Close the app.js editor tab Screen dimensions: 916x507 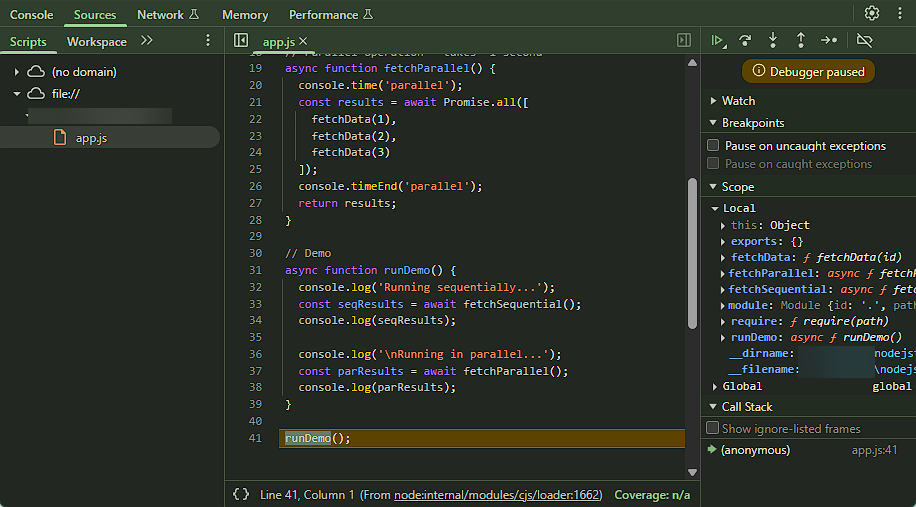[303, 41]
